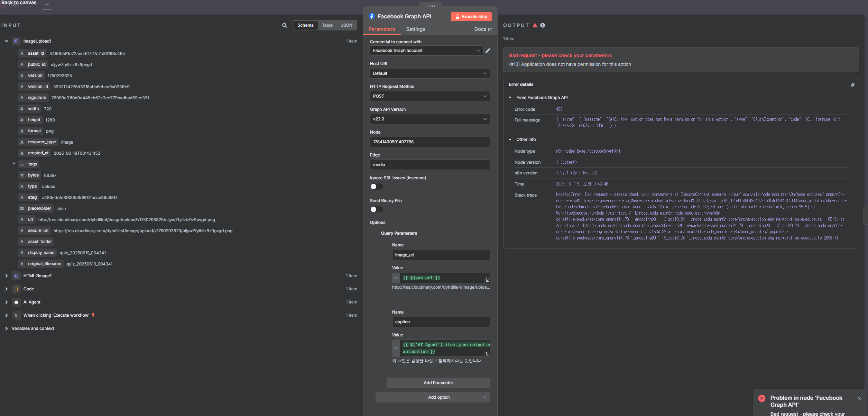The height and width of the screenshot is (416, 868).
Task: Expand the caption value expression editor icon
Action: (487, 354)
